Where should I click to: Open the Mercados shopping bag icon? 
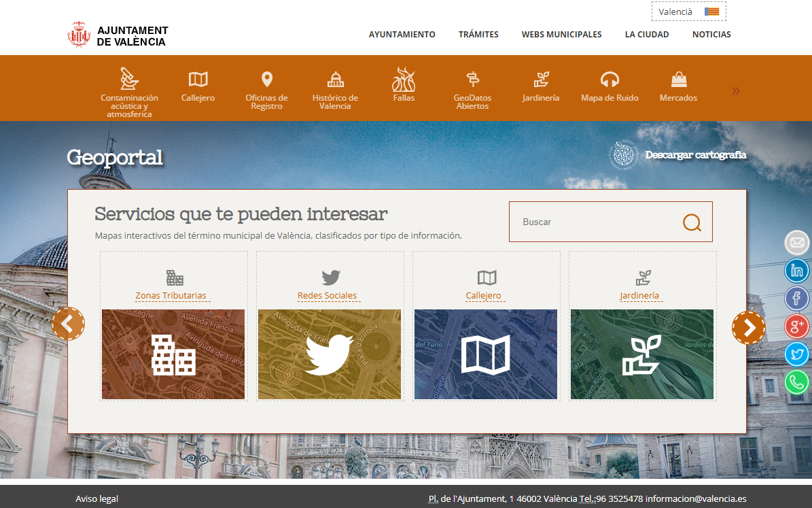(x=678, y=80)
